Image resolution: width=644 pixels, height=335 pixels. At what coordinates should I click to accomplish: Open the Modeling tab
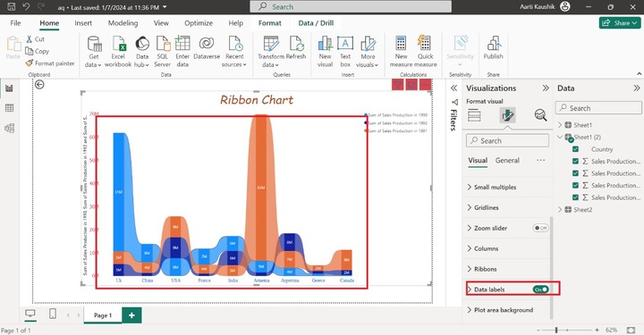click(123, 23)
